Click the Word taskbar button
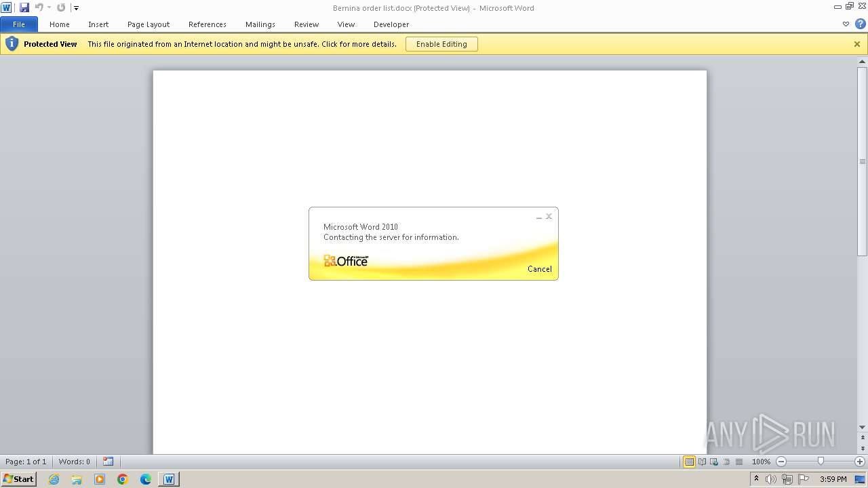 point(169,479)
